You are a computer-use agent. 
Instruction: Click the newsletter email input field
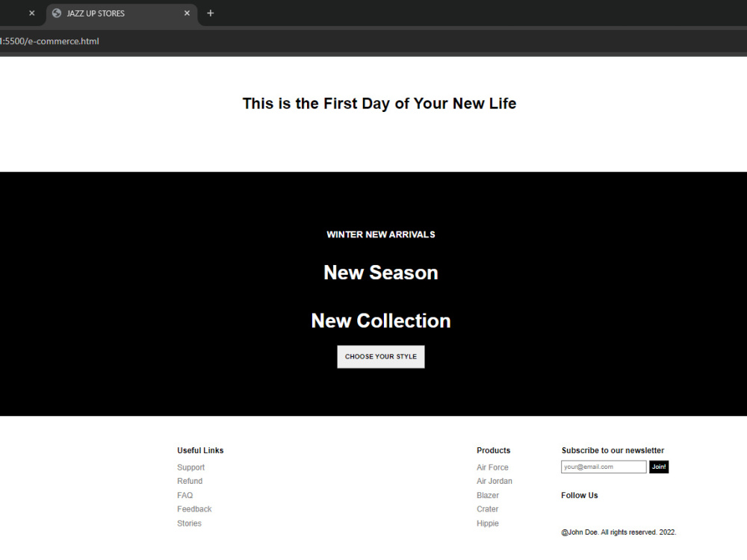click(604, 467)
